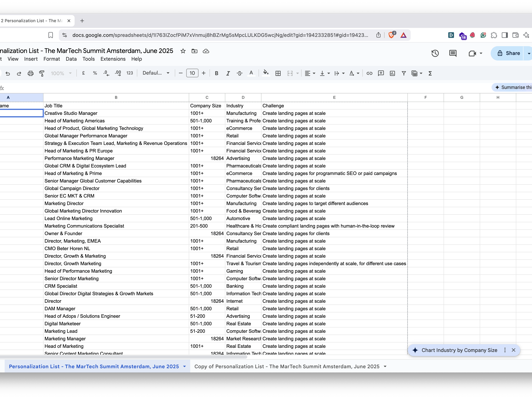Open Functions sigma icon

pos(430,73)
